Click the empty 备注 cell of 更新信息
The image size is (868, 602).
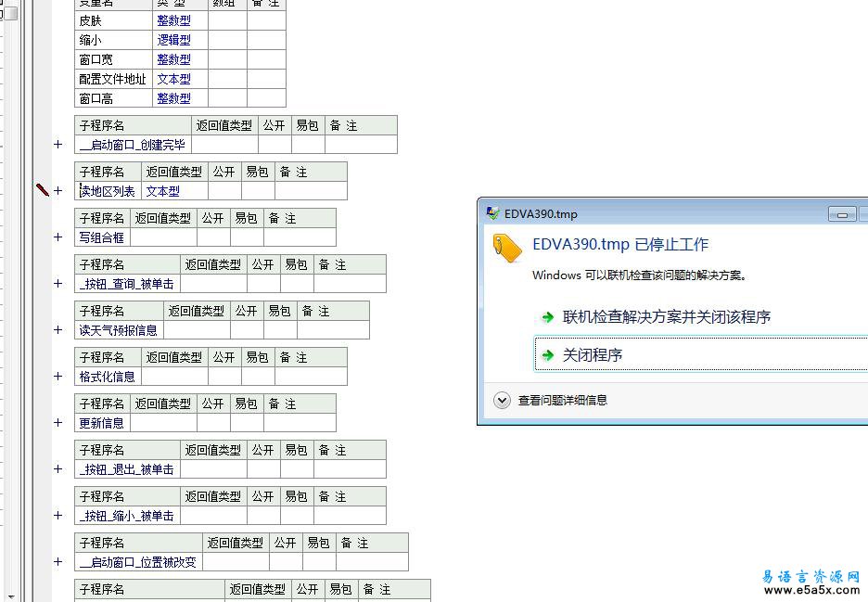(x=300, y=423)
